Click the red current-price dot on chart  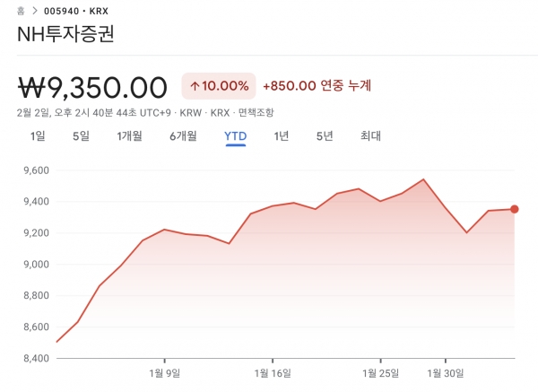point(514,209)
